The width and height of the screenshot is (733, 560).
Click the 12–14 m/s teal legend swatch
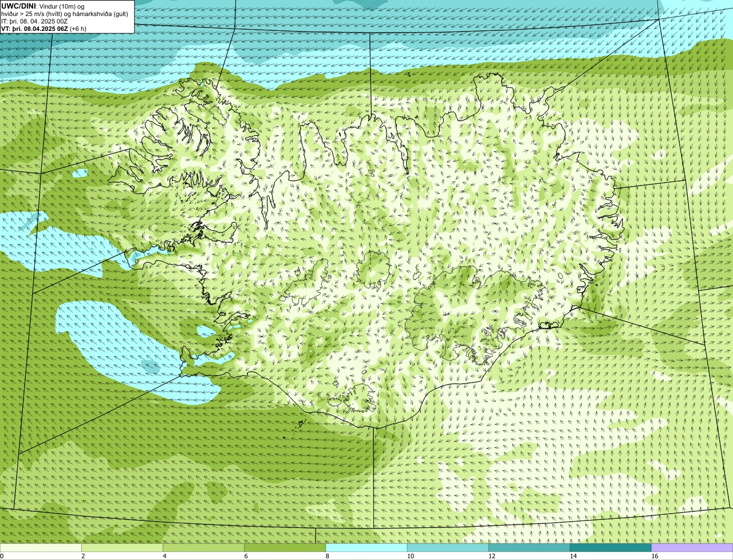529,547
